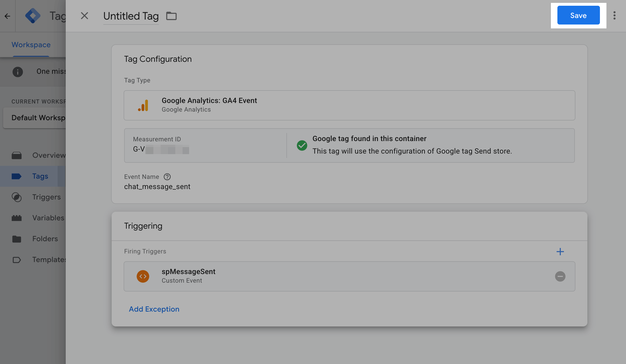
Task: Open Variables in the sidebar
Action: pyautogui.click(x=48, y=218)
